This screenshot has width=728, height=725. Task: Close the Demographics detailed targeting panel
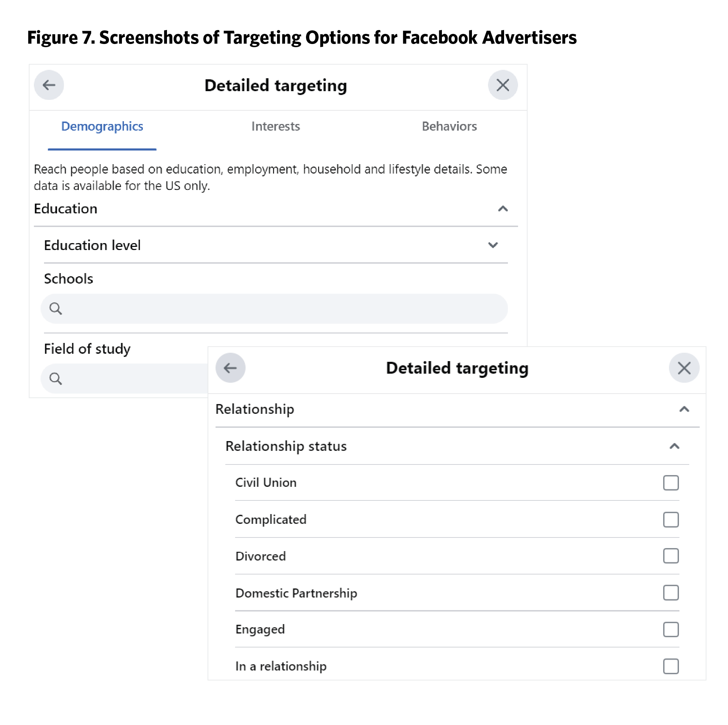click(502, 85)
